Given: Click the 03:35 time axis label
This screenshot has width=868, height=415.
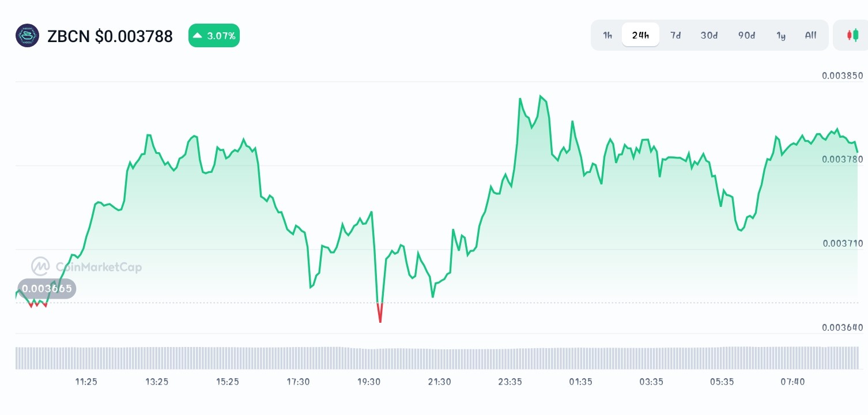Looking at the screenshot, I should [x=651, y=382].
